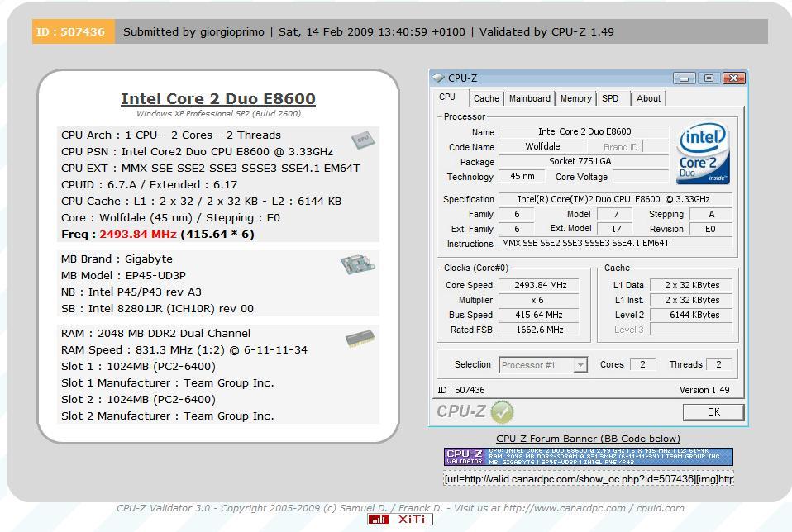Viewport: 792px width, 532px height.
Task: Click the SB : Intel 82801JR (ICH10R) line
Action: coord(157,308)
